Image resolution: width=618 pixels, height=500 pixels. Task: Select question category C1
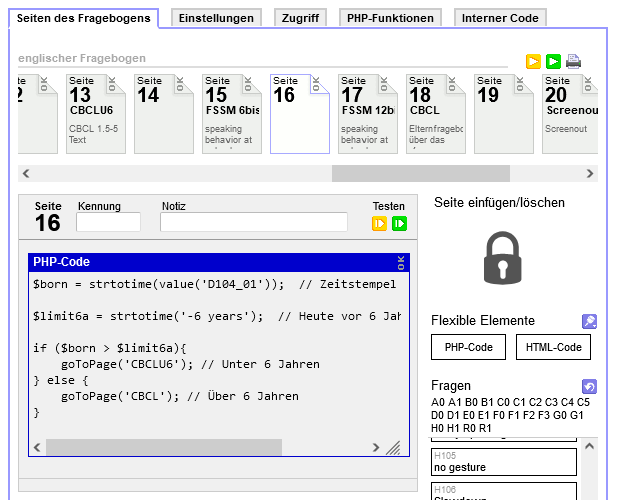point(519,402)
